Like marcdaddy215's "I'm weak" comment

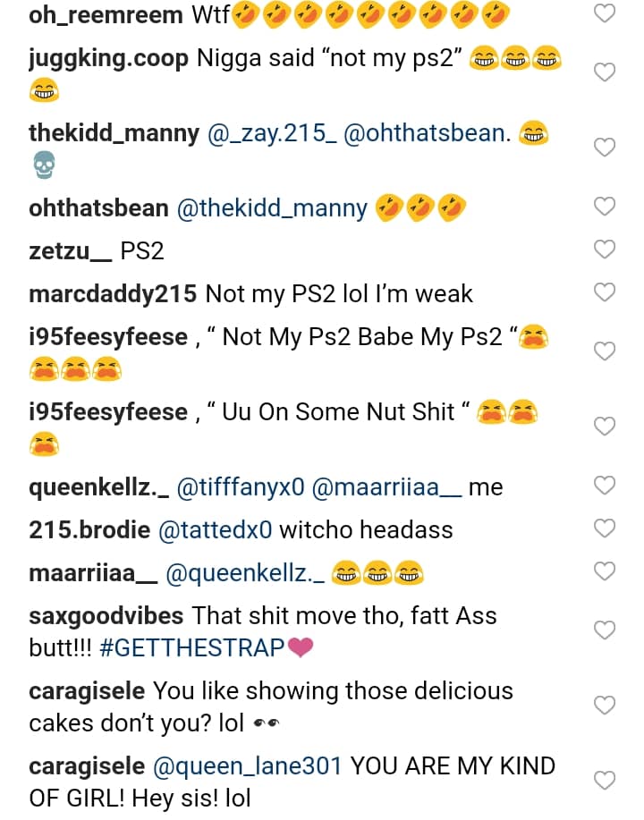[606, 292]
